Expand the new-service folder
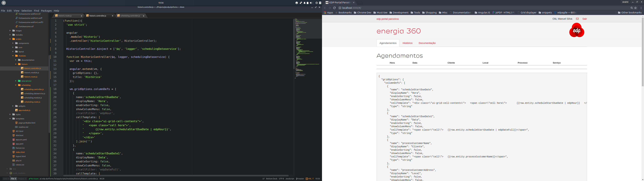This screenshot has height=181, width=644. 16,81
